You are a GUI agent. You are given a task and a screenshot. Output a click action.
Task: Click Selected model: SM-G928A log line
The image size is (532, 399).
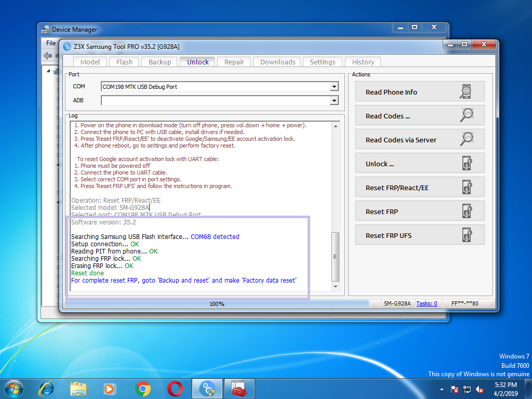pyautogui.click(x=110, y=207)
